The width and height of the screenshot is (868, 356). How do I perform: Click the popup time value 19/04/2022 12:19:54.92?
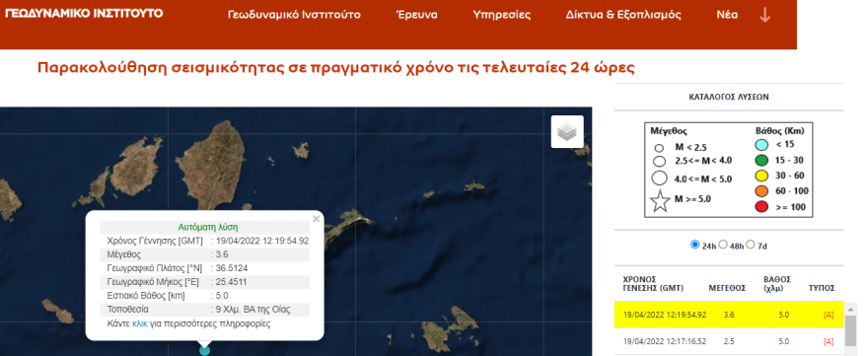[261, 241]
